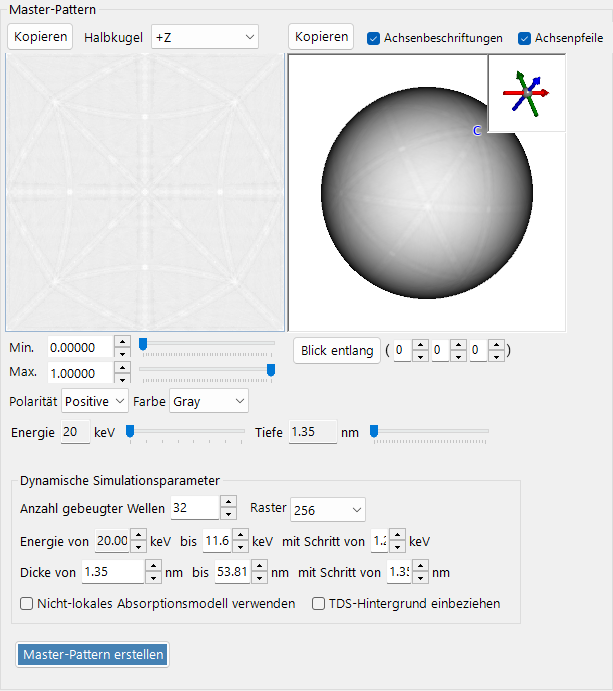Click the first Blick entlang index field
Image resolution: width=613 pixels, height=691 pixels.
pos(403,350)
